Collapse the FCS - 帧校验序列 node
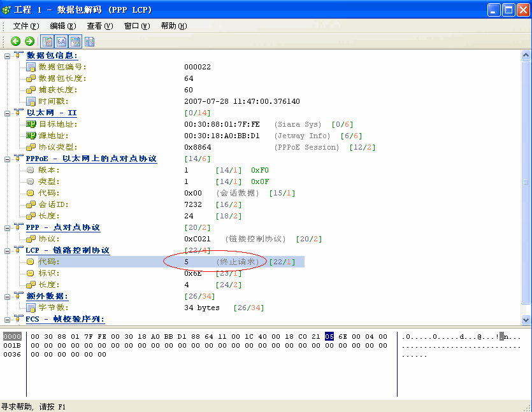The height and width of the screenshot is (412, 532). pyautogui.click(x=6, y=319)
